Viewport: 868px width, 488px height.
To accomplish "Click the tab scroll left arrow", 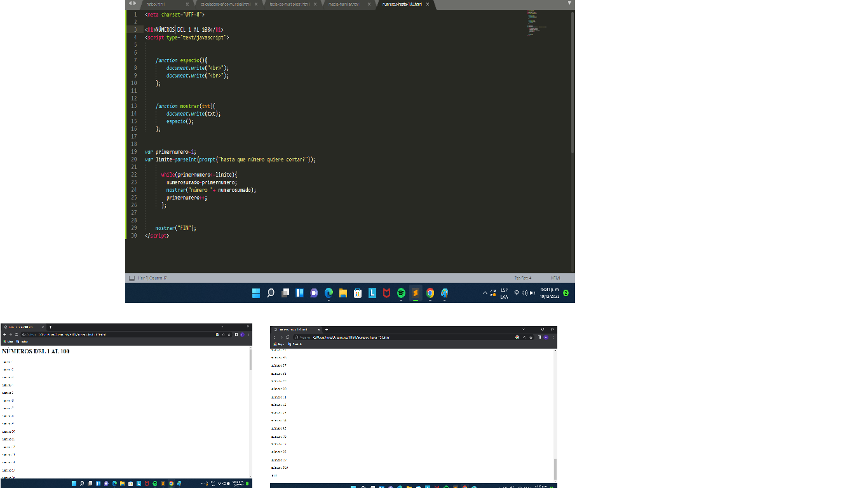I will click(x=130, y=3).
